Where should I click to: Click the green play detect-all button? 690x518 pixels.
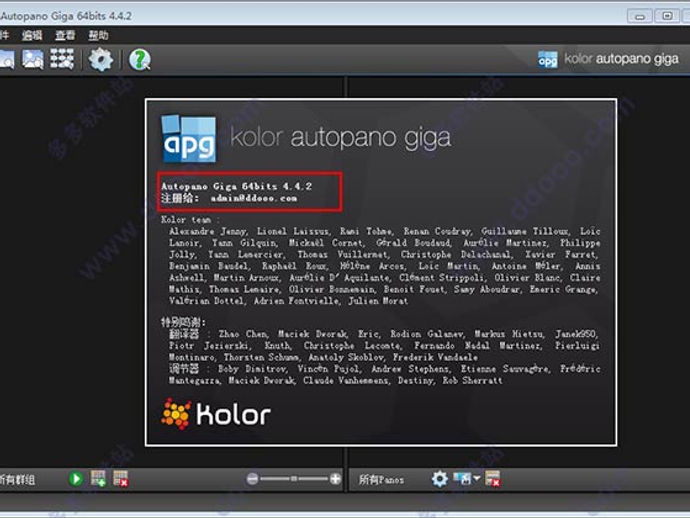pos(76,478)
